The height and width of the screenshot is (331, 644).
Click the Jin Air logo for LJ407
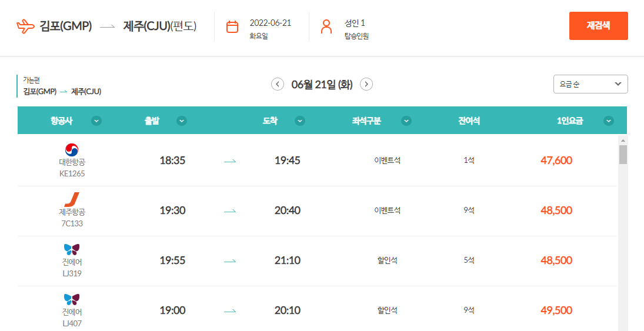(72, 299)
